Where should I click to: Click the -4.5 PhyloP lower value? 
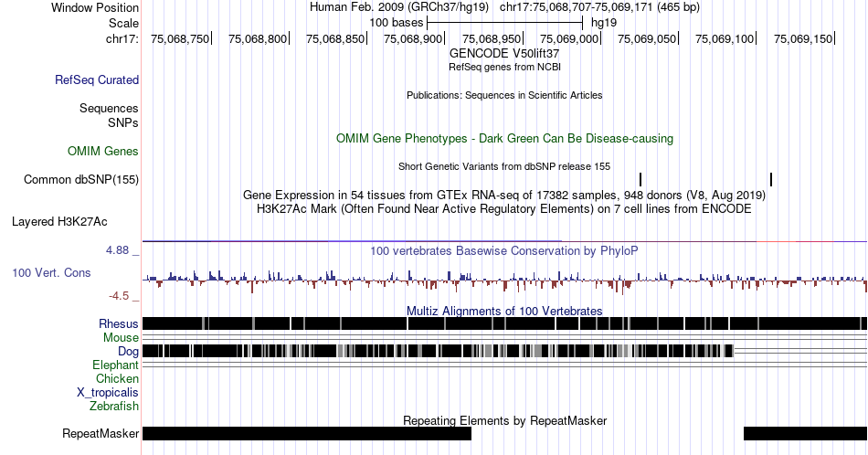tap(119, 296)
